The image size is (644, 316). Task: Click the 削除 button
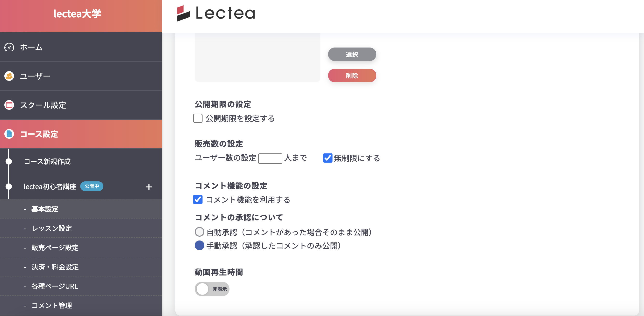[x=352, y=75]
